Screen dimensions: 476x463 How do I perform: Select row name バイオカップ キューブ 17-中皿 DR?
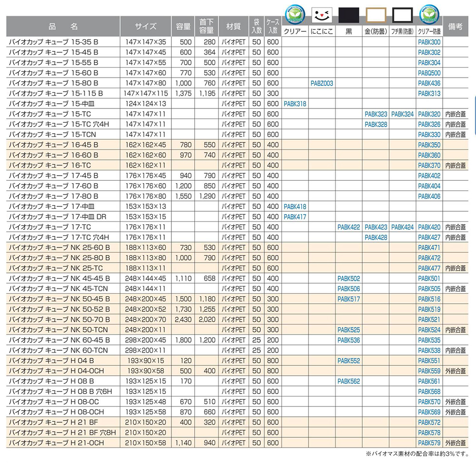pos(58,217)
